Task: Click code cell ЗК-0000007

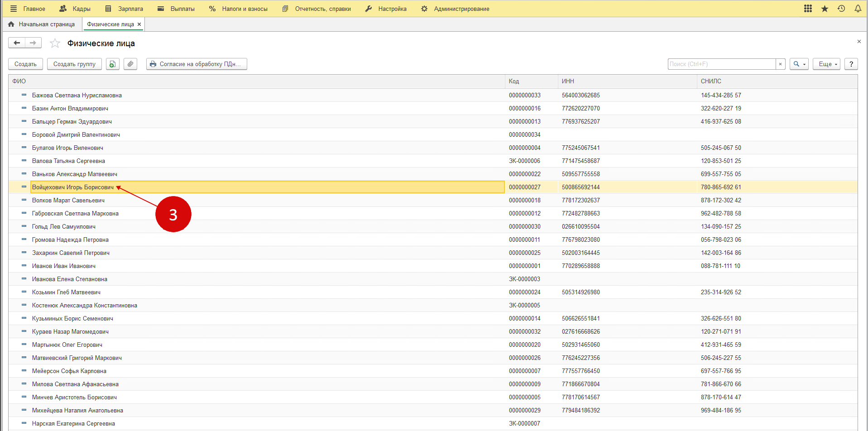Action: (524, 423)
